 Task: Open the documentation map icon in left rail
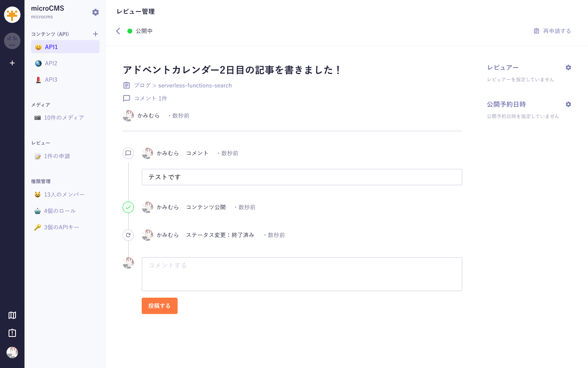click(x=12, y=315)
